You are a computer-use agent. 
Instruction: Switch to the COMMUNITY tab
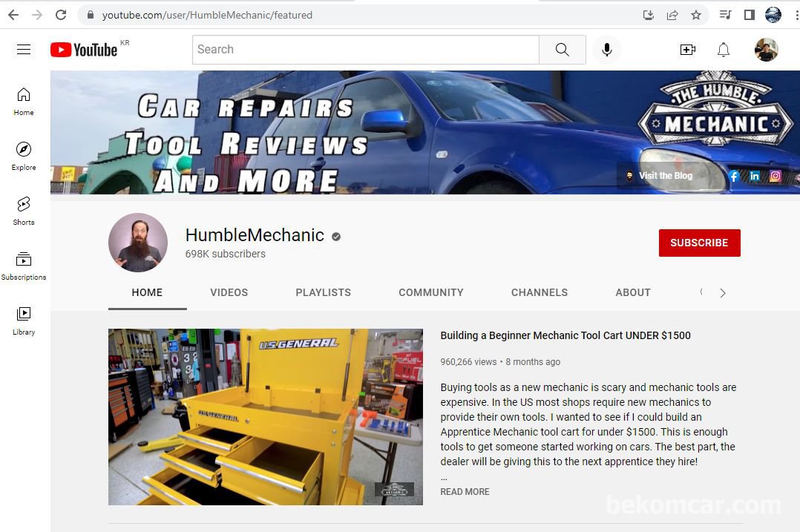coord(431,292)
